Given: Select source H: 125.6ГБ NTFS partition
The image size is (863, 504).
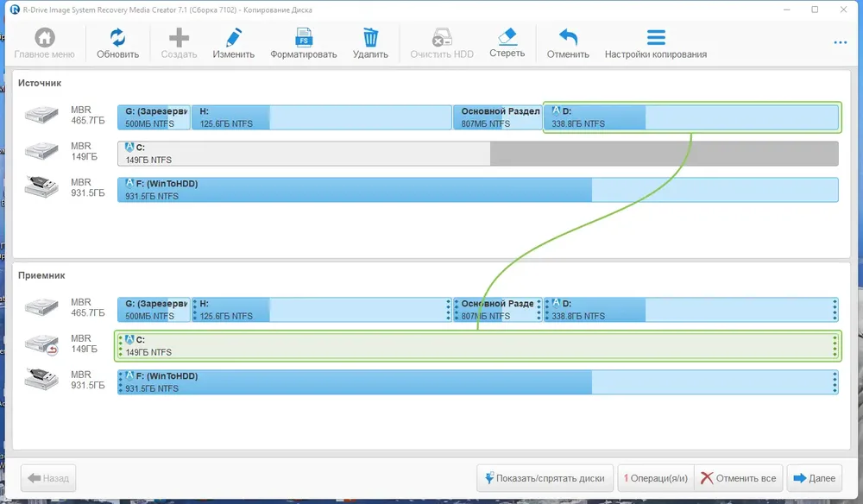Looking at the screenshot, I should click(321, 117).
